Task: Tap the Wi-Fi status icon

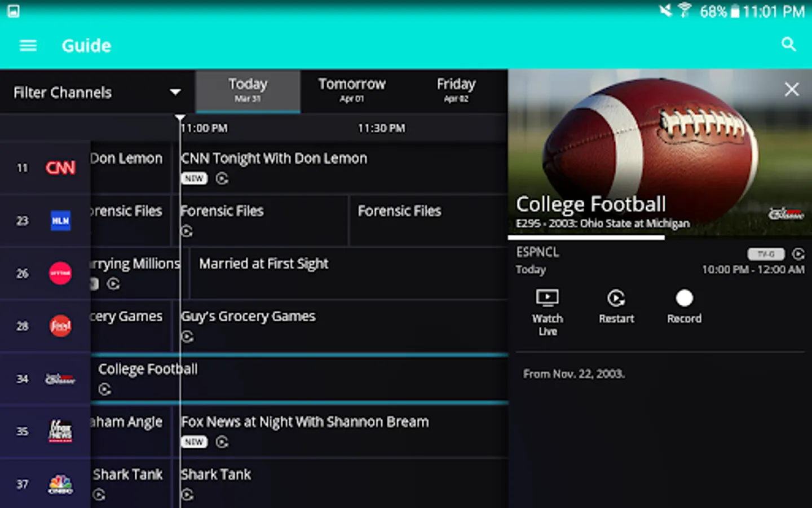Action: (x=685, y=10)
